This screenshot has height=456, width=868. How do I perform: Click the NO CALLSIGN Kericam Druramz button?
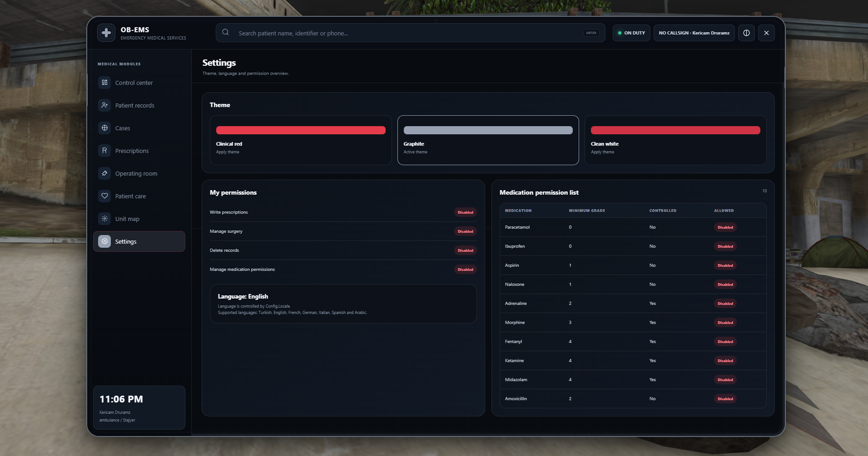pyautogui.click(x=694, y=33)
